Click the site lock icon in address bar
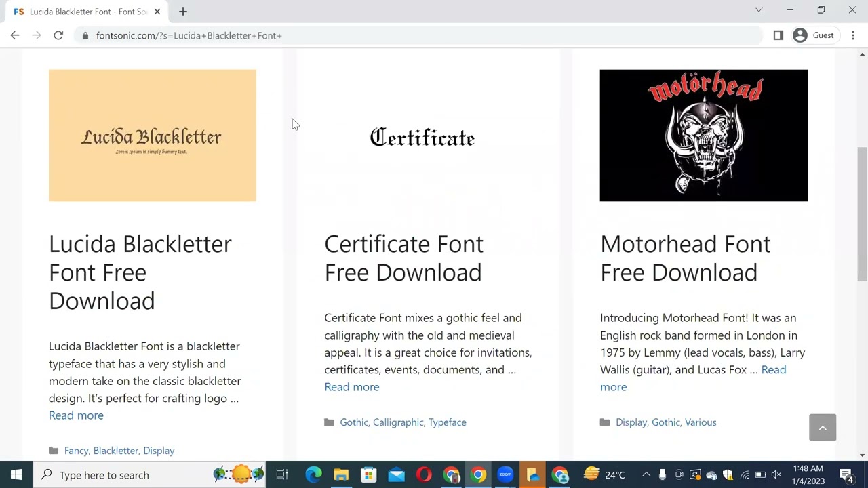 pos(85,35)
